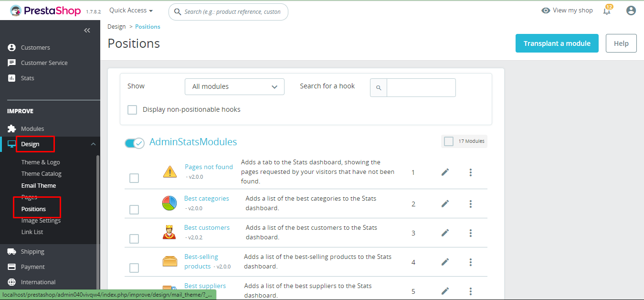Click the Search for a hook field
644x300 pixels.
pos(421,88)
